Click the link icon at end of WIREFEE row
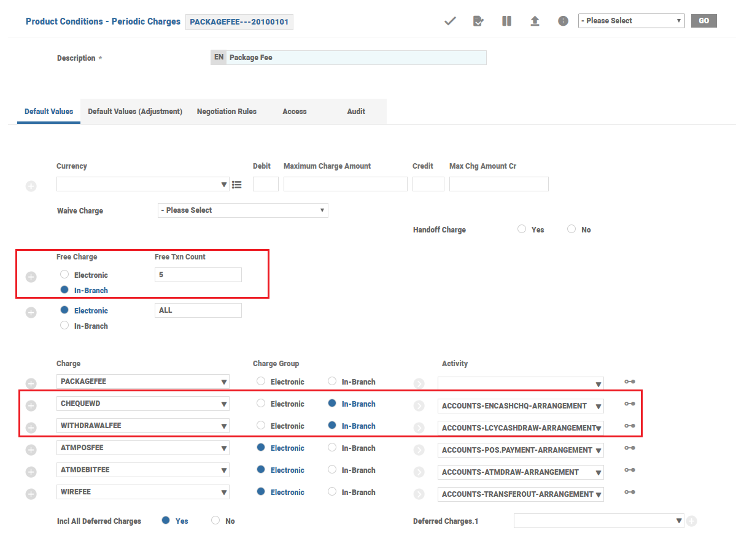This screenshot has width=736, height=560. pyautogui.click(x=630, y=492)
